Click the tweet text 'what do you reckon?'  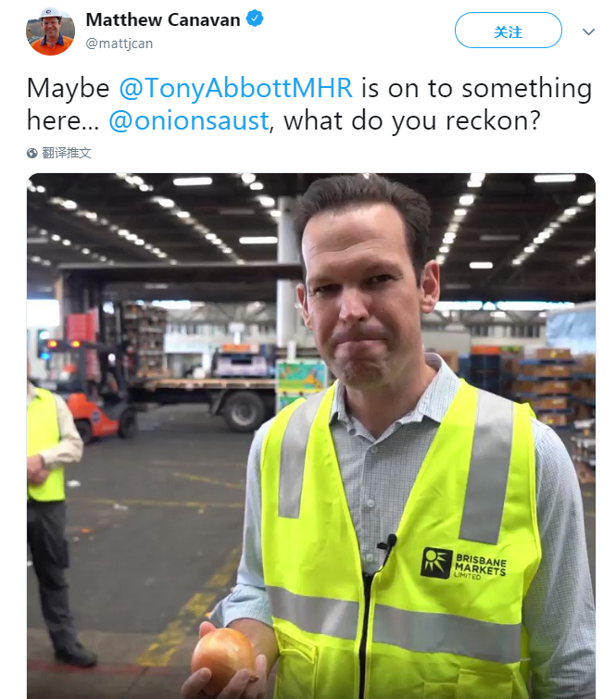[x=411, y=120]
